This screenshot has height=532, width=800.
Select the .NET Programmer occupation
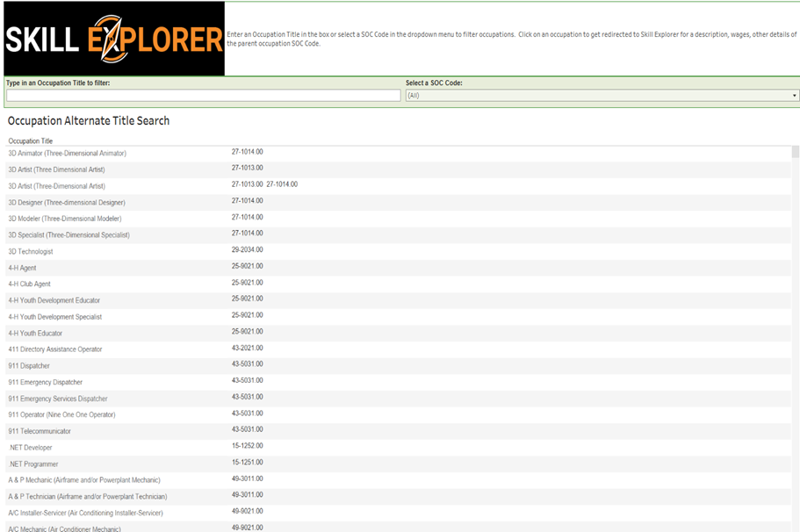coord(33,464)
